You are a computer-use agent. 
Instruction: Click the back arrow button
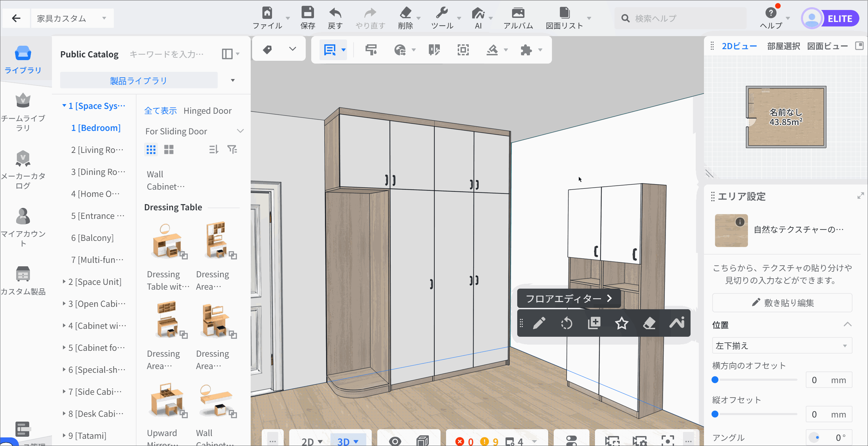pyautogui.click(x=16, y=18)
